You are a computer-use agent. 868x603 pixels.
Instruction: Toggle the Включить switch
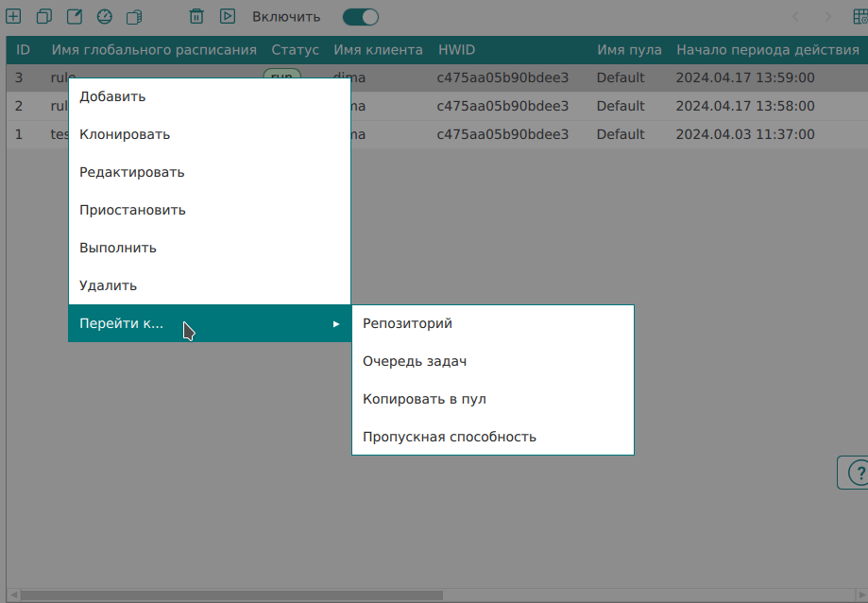click(360, 16)
